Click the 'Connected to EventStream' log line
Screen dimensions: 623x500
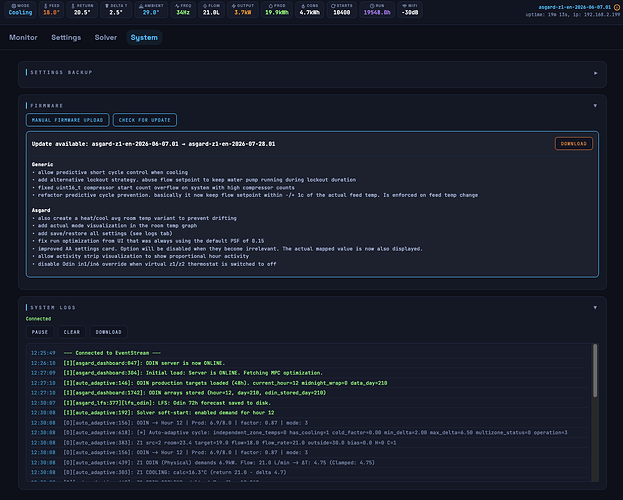pos(112,353)
